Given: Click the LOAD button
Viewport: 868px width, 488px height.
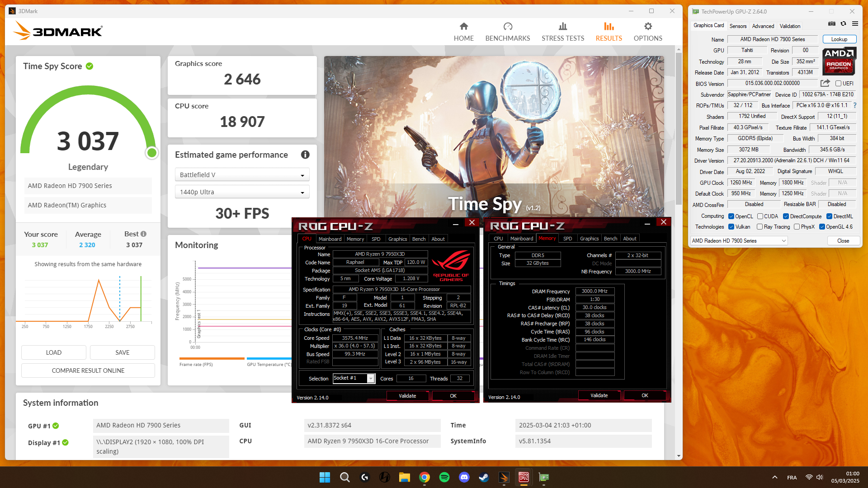Looking at the screenshot, I should tap(53, 352).
